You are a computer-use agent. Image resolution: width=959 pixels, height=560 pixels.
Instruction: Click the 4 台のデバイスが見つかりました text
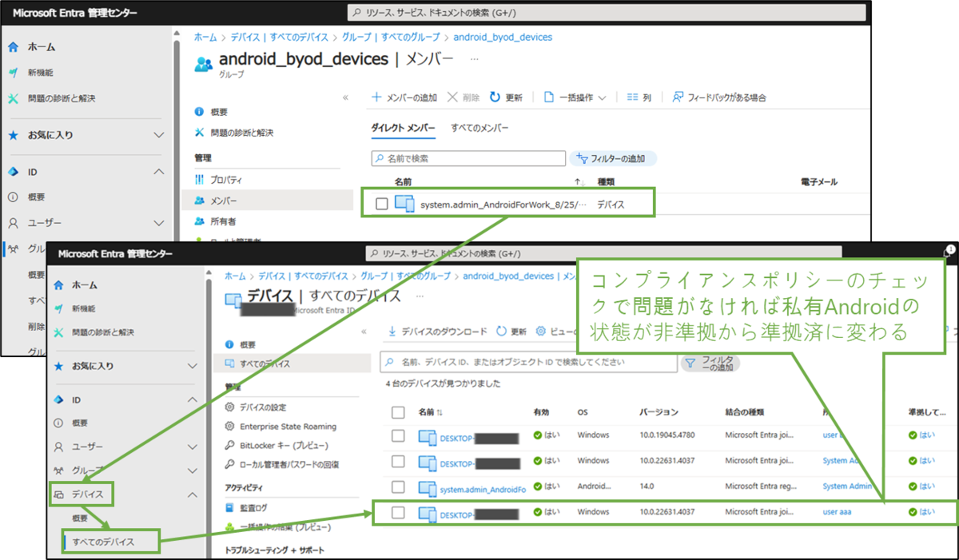(443, 384)
